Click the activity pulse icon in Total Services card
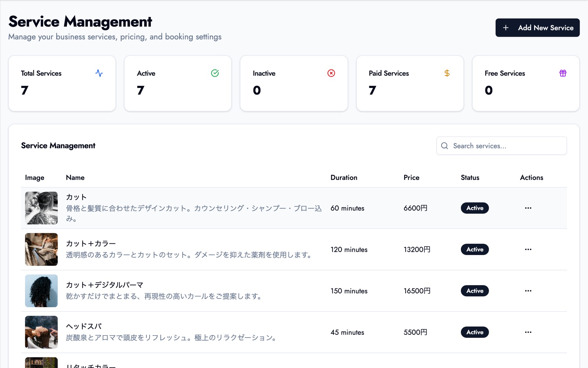Image resolution: width=588 pixels, height=368 pixels. click(x=99, y=73)
